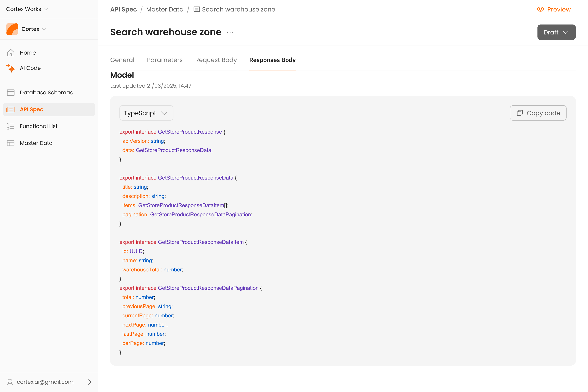Expand account menu arrow next to email
This screenshot has width=588, height=392.
pos(90,382)
